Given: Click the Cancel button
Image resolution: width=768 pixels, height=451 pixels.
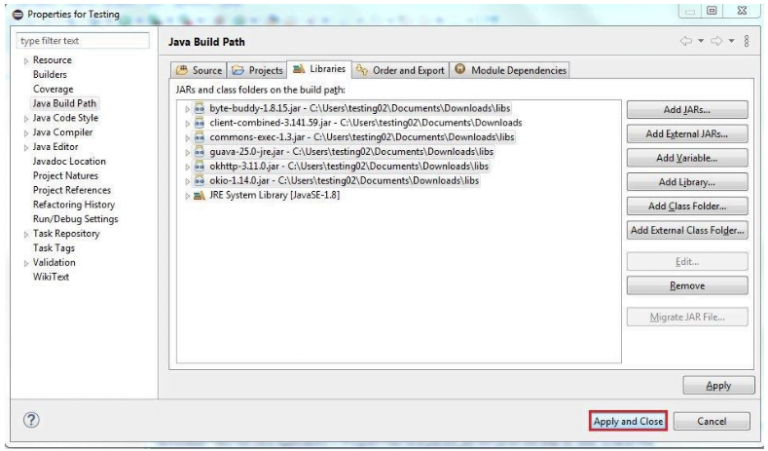Looking at the screenshot, I should (x=712, y=421).
